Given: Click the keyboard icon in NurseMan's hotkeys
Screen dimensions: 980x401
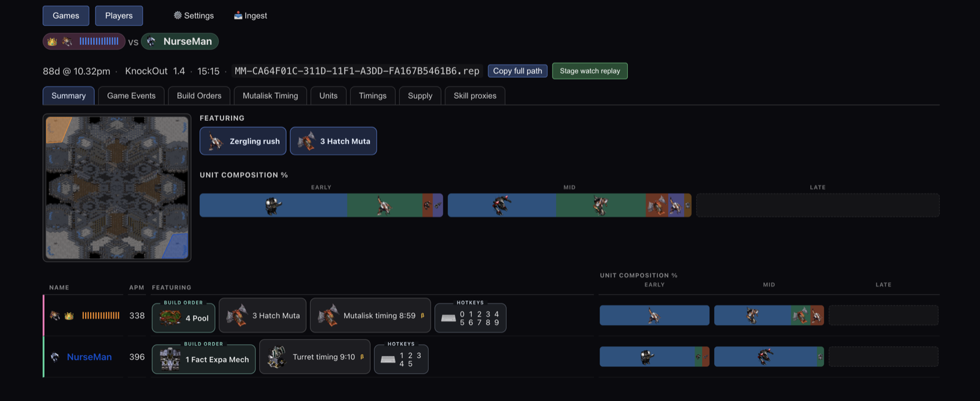Looking at the screenshot, I should pyautogui.click(x=388, y=359).
